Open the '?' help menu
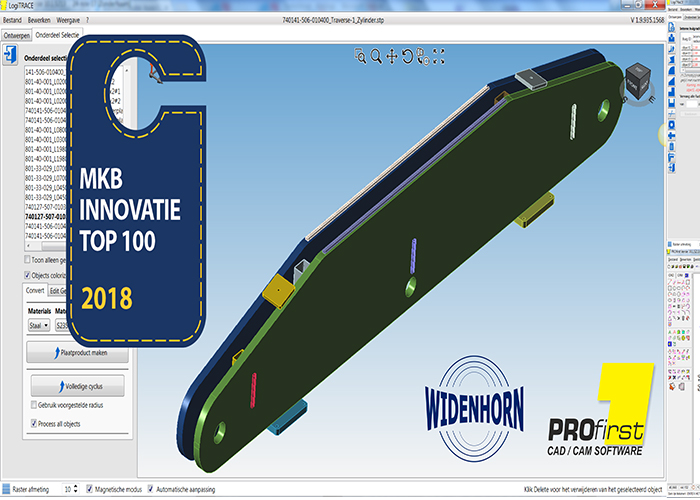Image resolution: width=700 pixels, height=500 pixels. [88, 20]
